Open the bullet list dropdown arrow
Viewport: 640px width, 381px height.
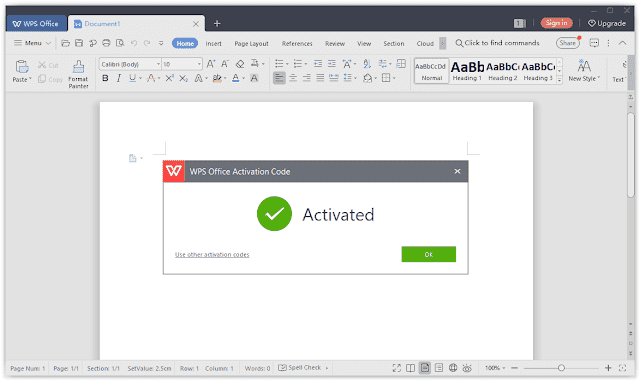coord(287,64)
